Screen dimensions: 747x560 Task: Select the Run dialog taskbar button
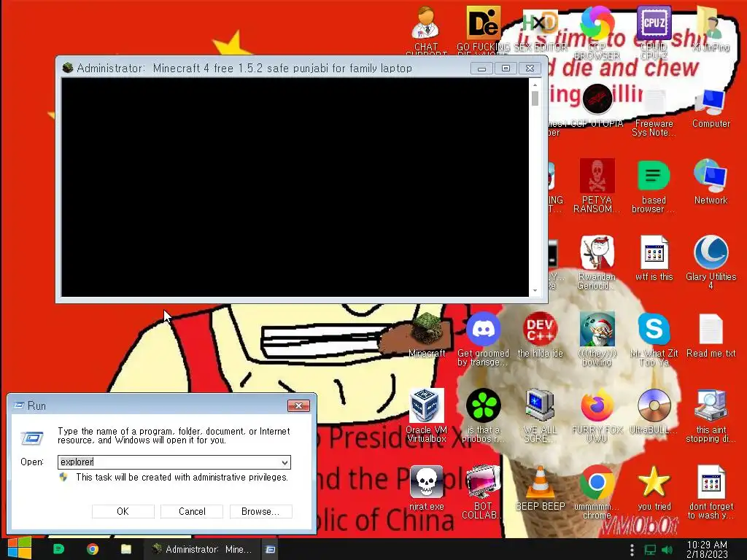point(271,549)
